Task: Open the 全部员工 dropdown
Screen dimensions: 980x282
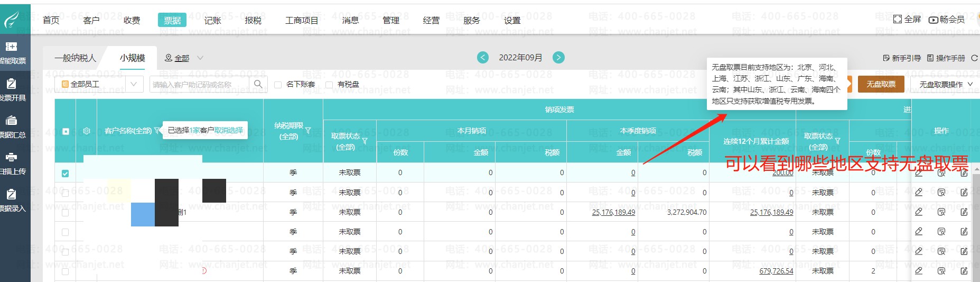Action: (99, 84)
